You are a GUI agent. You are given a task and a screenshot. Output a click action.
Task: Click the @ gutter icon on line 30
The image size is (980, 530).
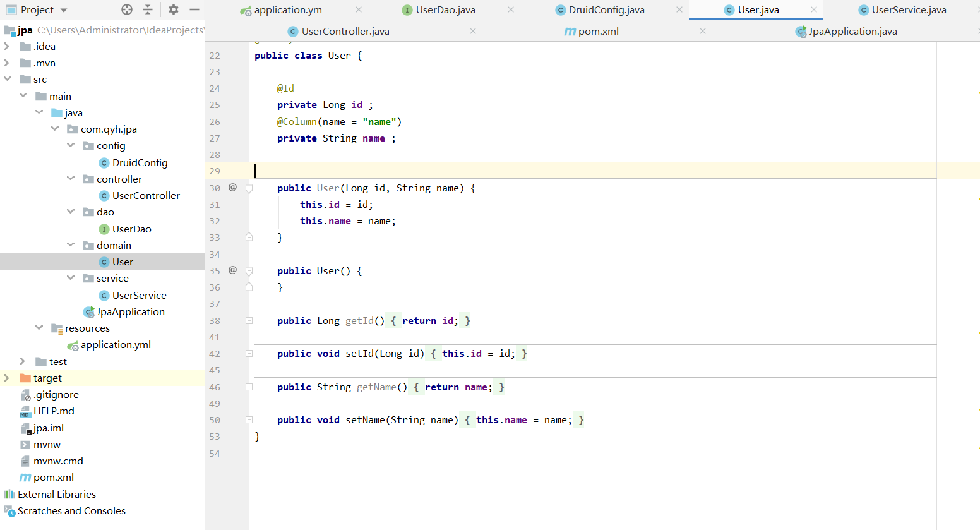(x=232, y=187)
